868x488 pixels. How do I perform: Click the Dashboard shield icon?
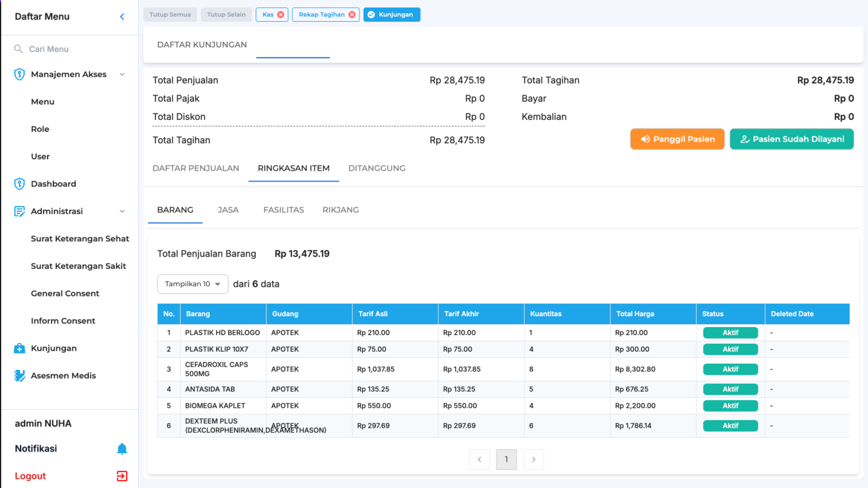pyautogui.click(x=20, y=184)
